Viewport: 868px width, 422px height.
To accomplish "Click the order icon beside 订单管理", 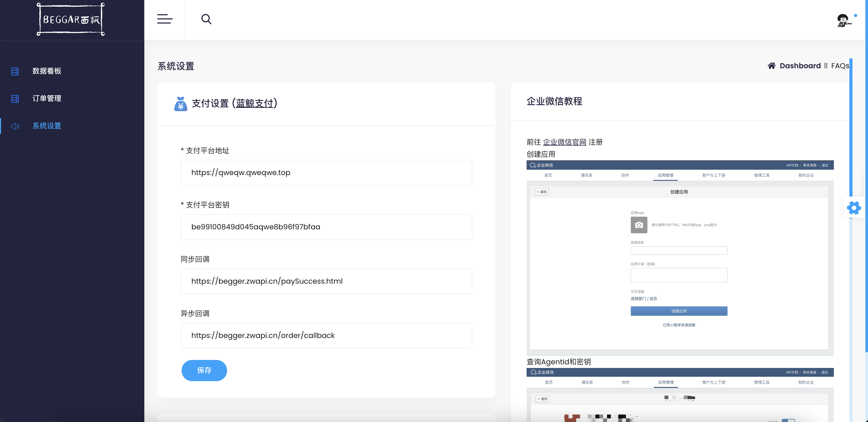I will [x=15, y=98].
